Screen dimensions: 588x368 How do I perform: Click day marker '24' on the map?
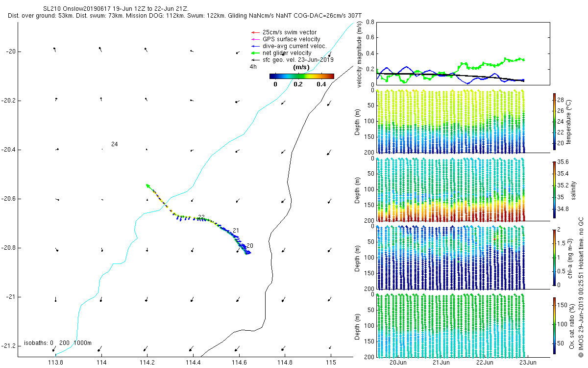(114, 144)
